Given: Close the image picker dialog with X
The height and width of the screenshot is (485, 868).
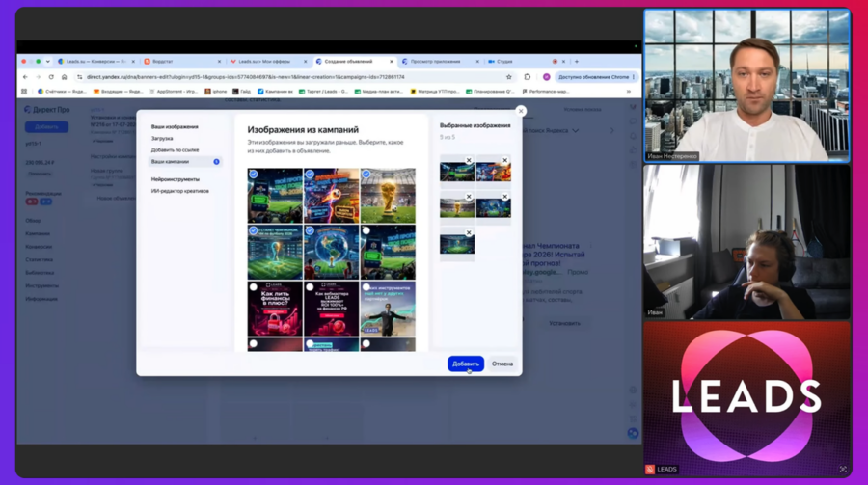Looking at the screenshot, I should click(521, 111).
